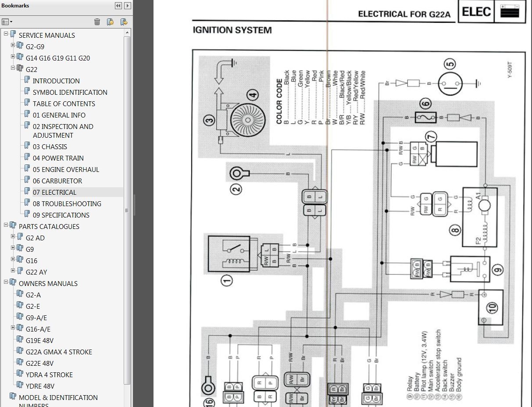Screen dimensions: 532x407
Task: Expand the G2-G9 bookmark group
Action: click(x=13, y=45)
